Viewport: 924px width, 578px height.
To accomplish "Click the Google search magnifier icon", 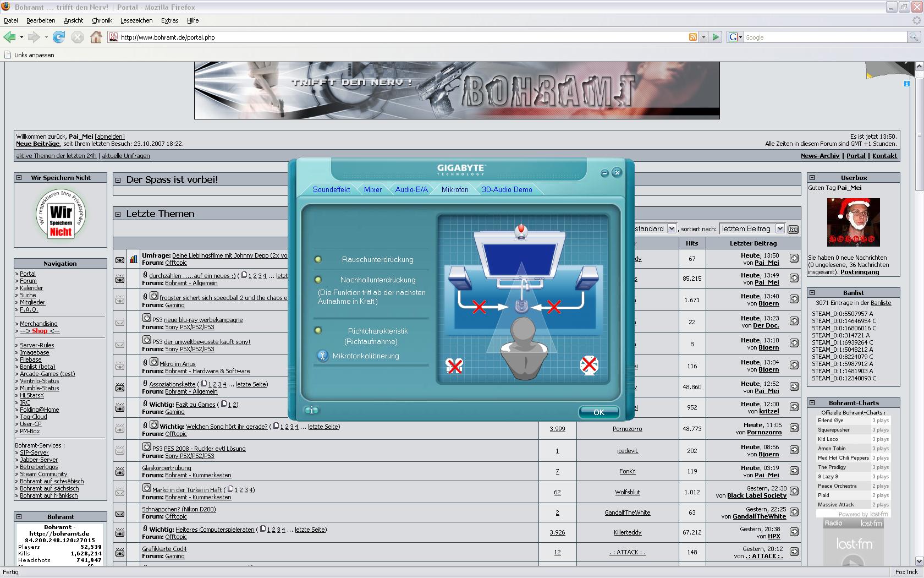I will click(914, 37).
